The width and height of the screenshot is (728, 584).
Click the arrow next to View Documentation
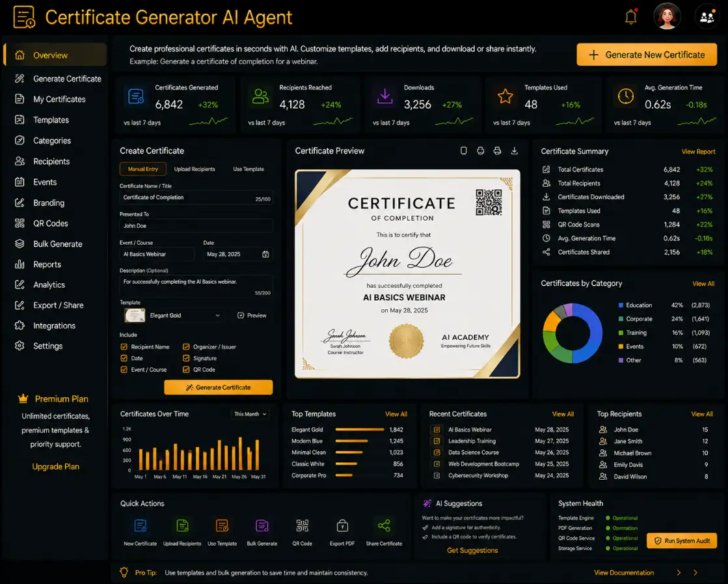[679, 572]
